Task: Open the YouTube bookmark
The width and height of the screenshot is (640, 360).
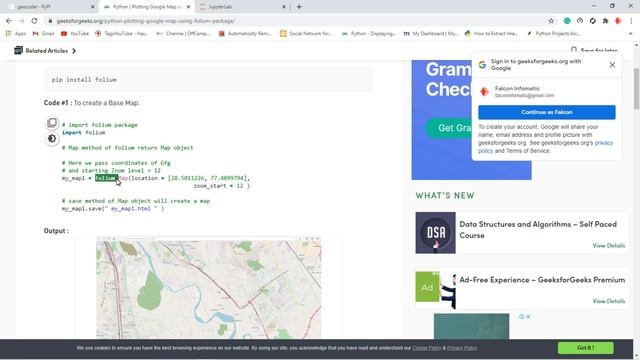Action: (x=75, y=33)
